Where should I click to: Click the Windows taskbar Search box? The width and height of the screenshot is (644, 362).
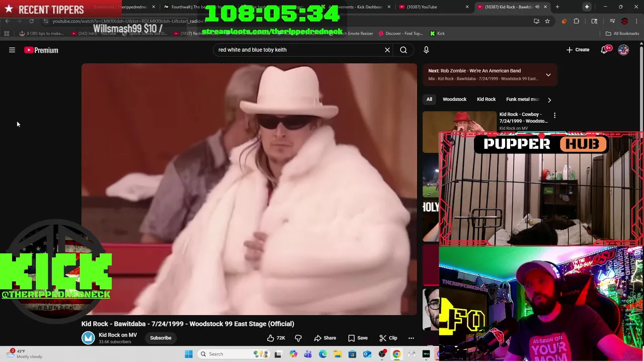234,354
